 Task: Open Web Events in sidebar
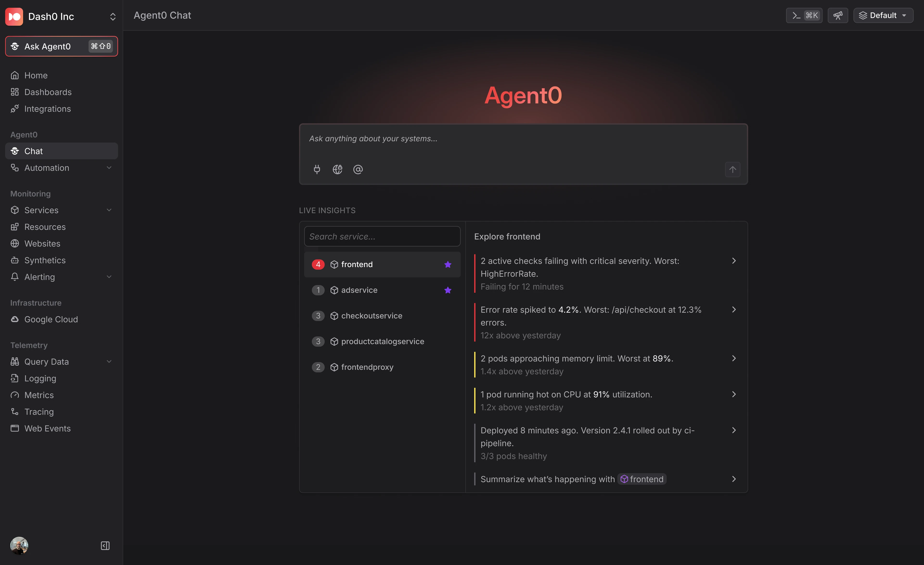[x=62, y=429]
